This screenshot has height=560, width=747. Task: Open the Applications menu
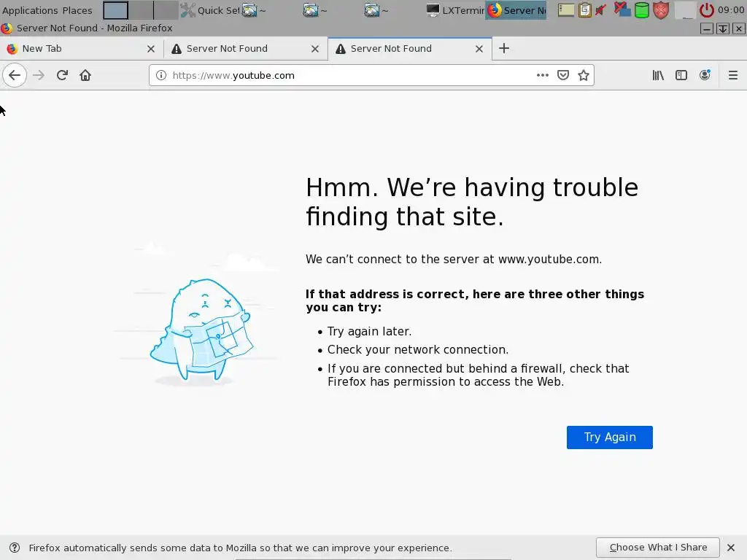pos(30,10)
